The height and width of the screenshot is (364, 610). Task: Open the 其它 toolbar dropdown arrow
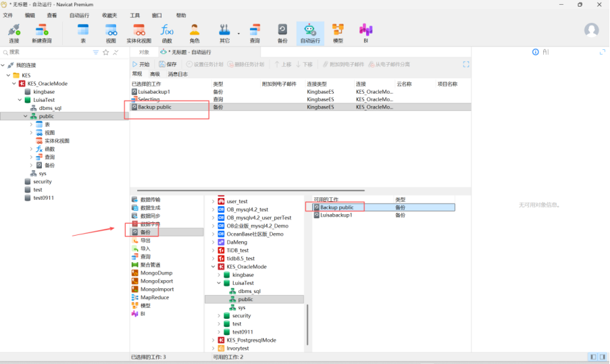pos(238,32)
